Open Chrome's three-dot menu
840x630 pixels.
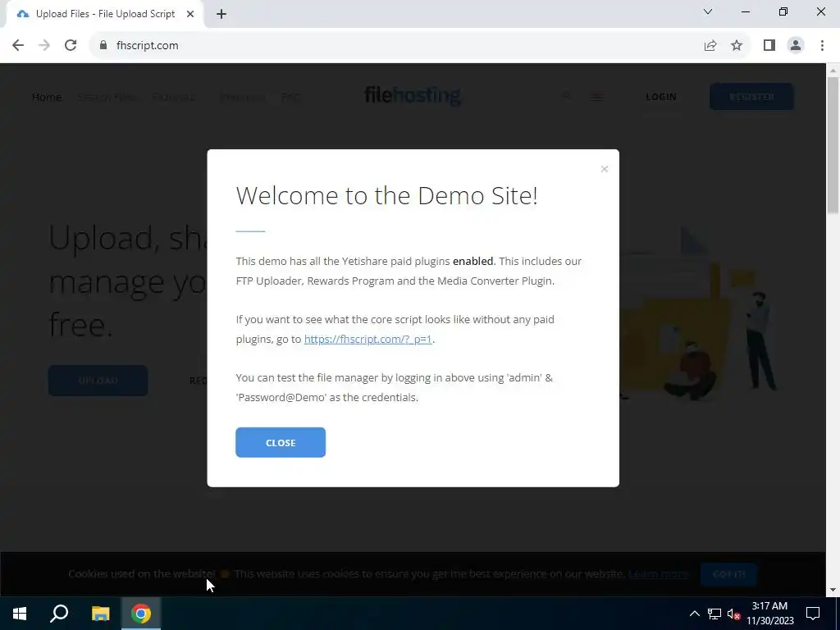click(822, 46)
